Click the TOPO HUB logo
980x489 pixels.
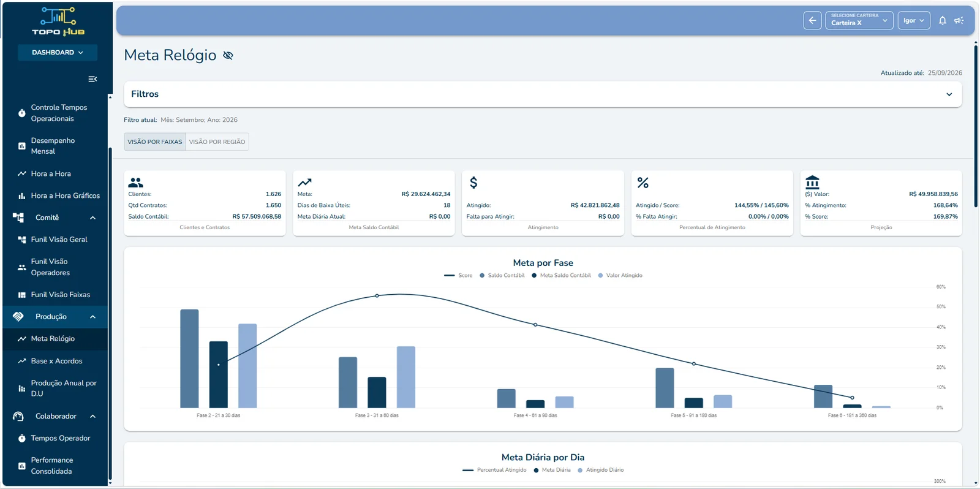[58, 21]
